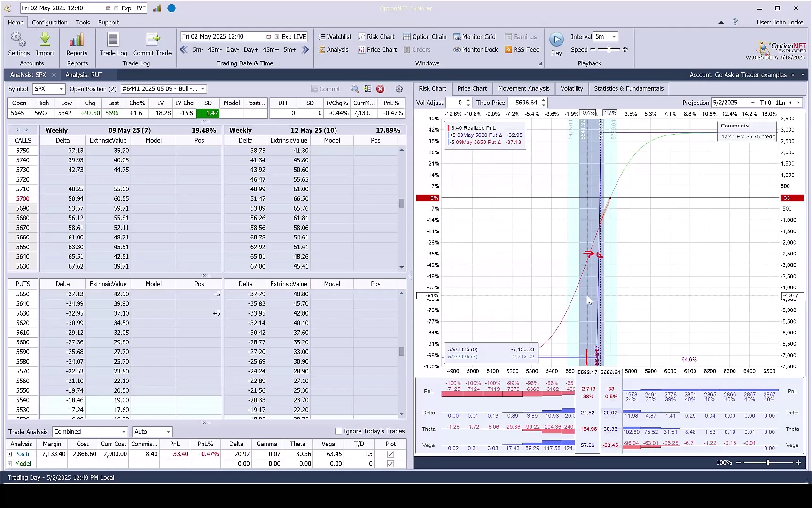Click the 5m+ time step button

[x=290, y=49]
